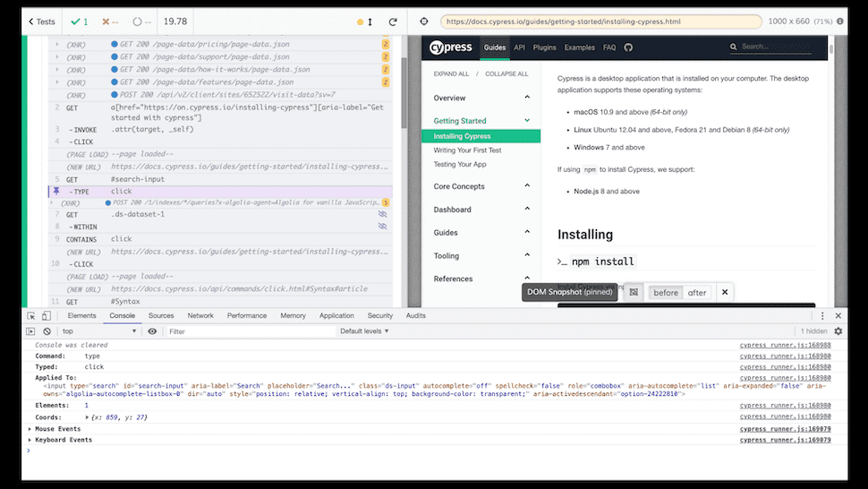Expand the Tooling sidebar section
Viewport: 868px width, 489px height.
481,256
